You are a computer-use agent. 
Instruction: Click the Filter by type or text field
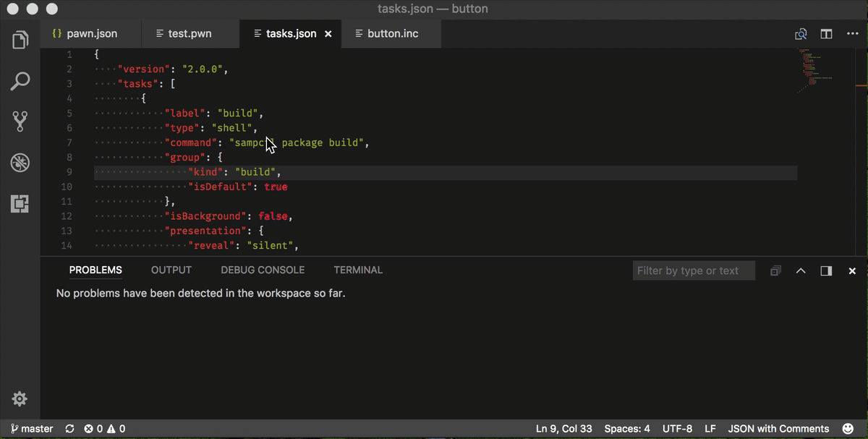coord(694,270)
